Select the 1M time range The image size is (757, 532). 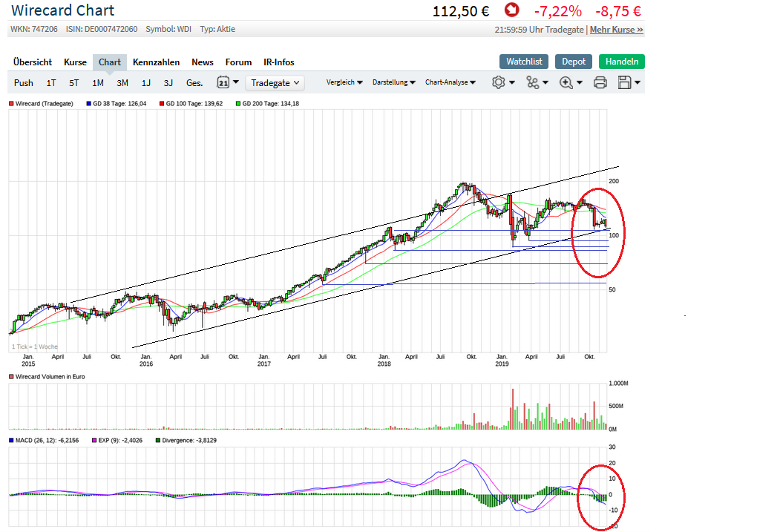coord(98,83)
